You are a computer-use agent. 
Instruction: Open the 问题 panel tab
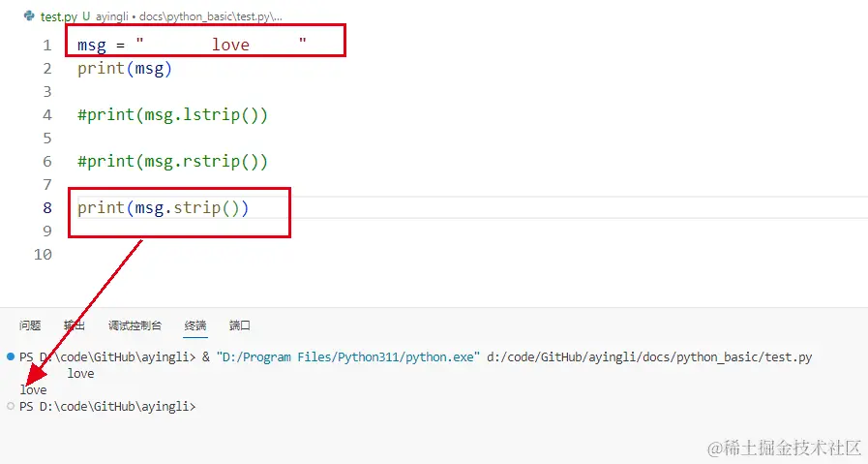click(x=30, y=325)
